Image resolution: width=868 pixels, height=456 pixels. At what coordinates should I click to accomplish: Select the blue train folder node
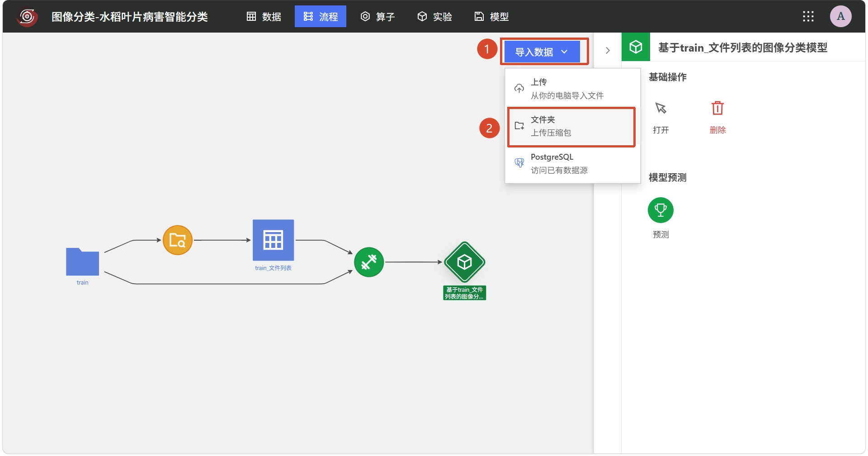[x=82, y=261]
